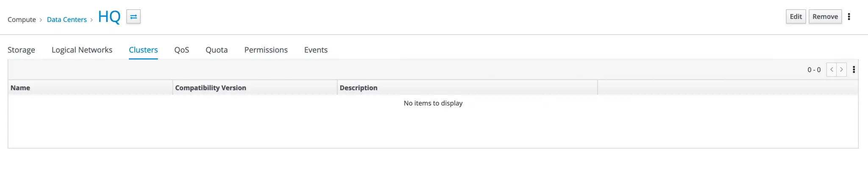
Task: Click the data center quick-switch arrows icon
Action: (x=134, y=17)
